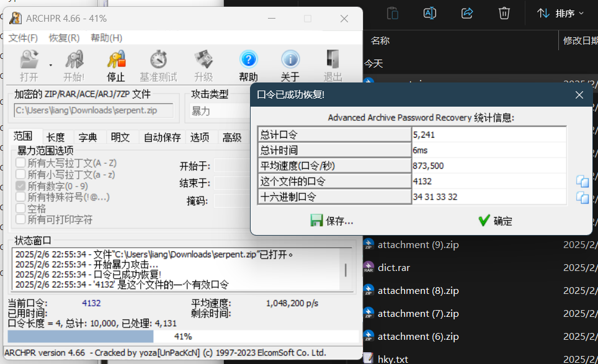Click the 结束于 input field
The height and width of the screenshot is (364, 598).
(x=232, y=183)
